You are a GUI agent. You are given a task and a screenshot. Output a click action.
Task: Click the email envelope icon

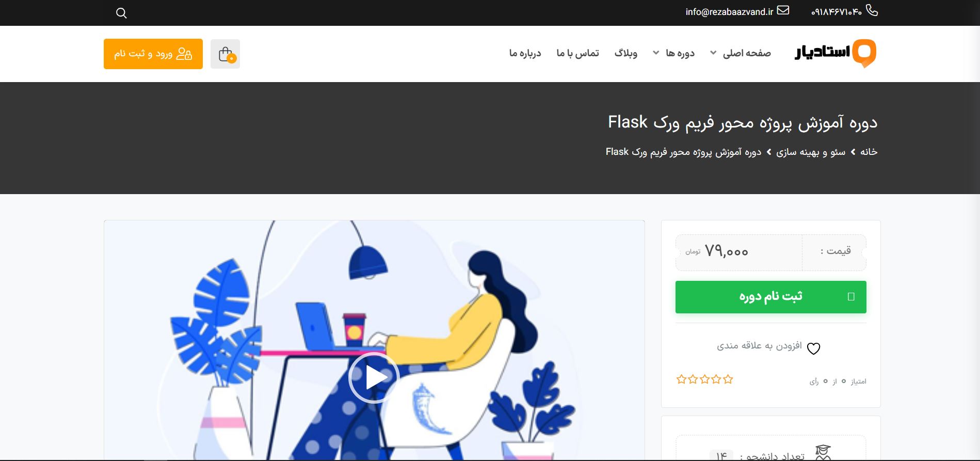tap(783, 10)
